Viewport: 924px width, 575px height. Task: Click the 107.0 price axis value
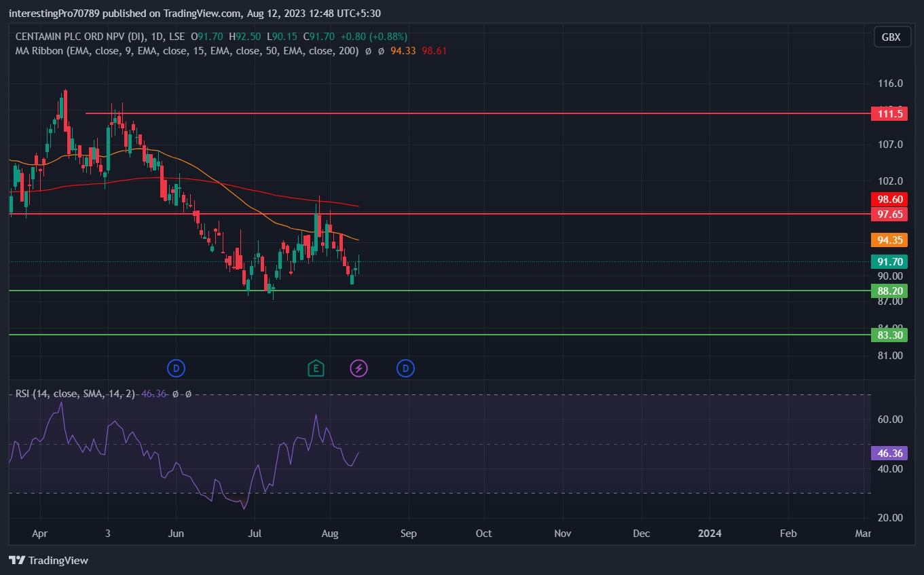pos(890,145)
